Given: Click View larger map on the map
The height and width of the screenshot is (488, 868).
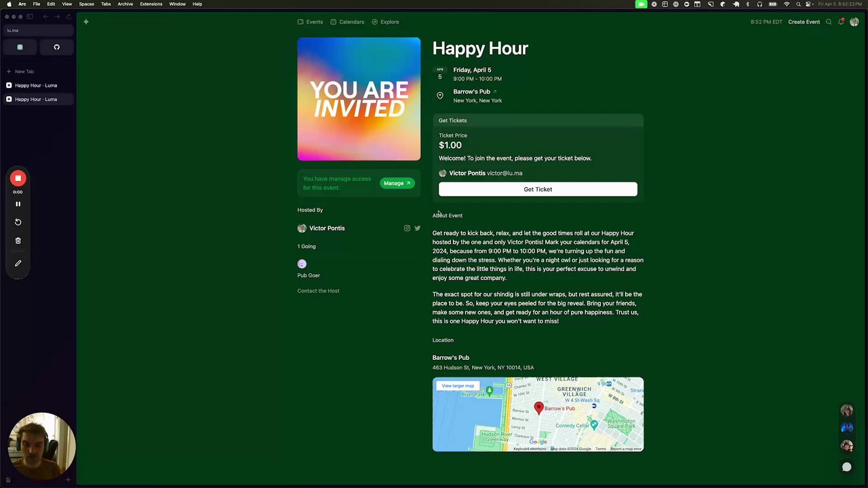Looking at the screenshot, I should click(458, 386).
